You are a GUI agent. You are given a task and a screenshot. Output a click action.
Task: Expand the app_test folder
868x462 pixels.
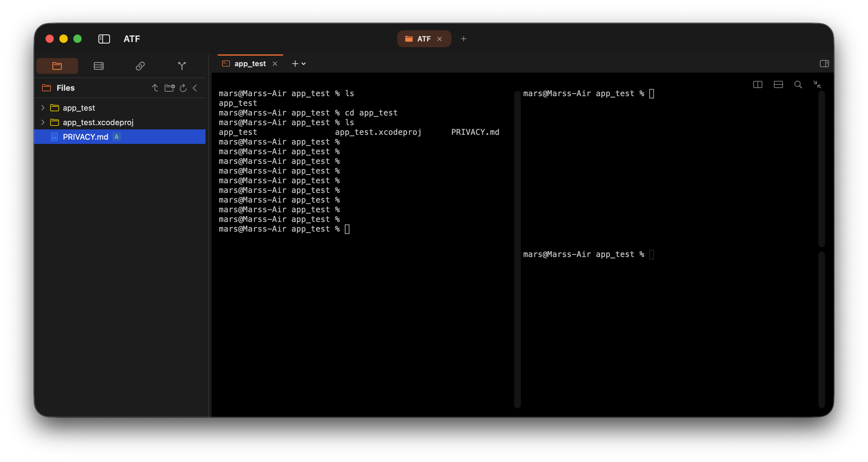pos(43,108)
